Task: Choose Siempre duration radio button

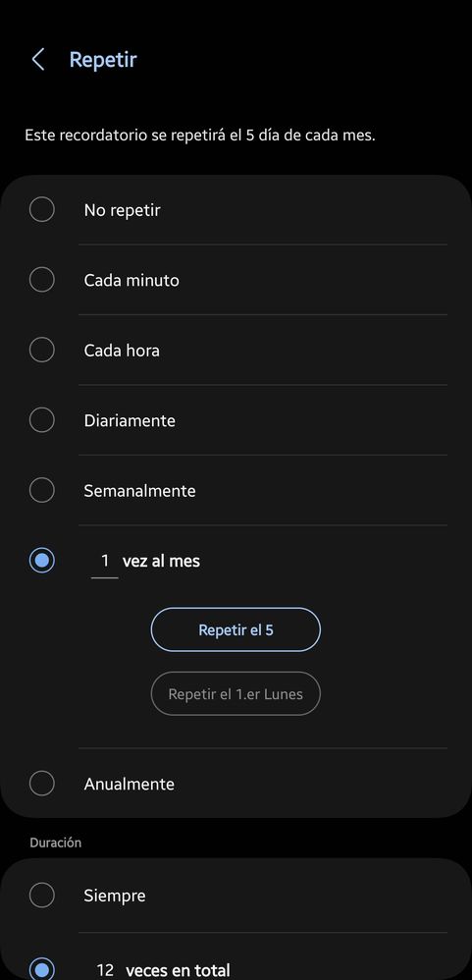Action: click(42, 895)
